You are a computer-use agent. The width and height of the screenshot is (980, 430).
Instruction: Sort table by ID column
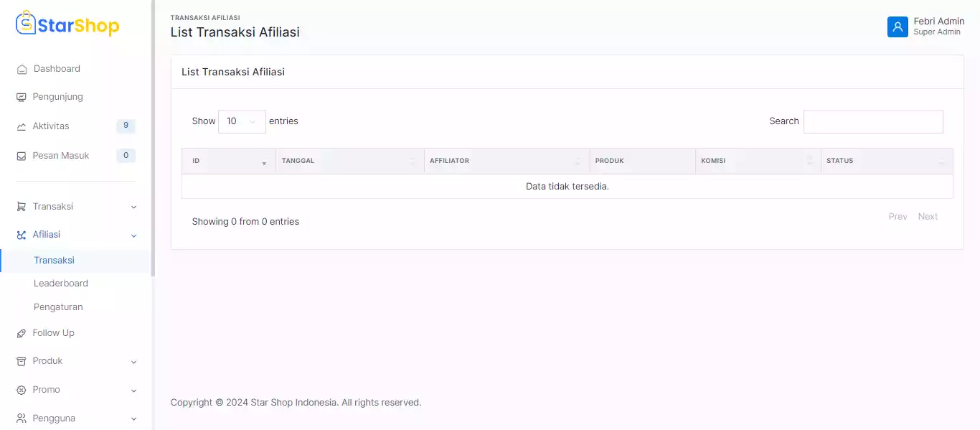point(228,162)
